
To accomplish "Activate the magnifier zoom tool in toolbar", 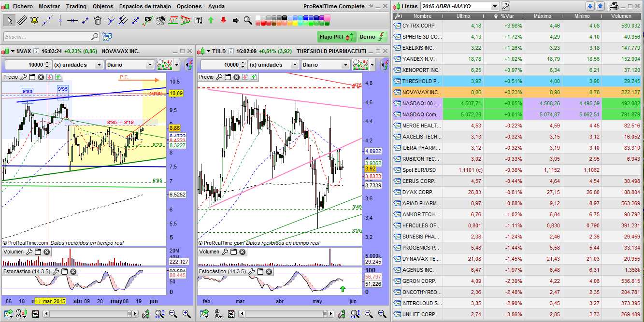I will 248,20.
